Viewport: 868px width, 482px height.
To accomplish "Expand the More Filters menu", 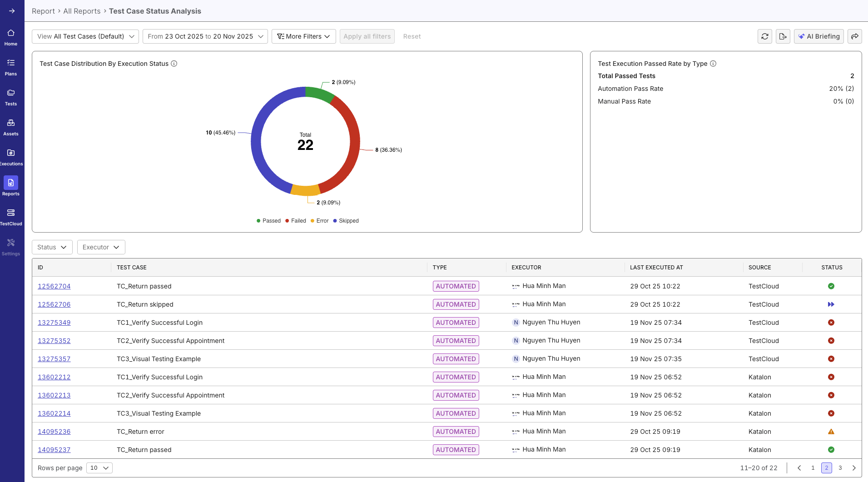I will click(x=303, y=36).
